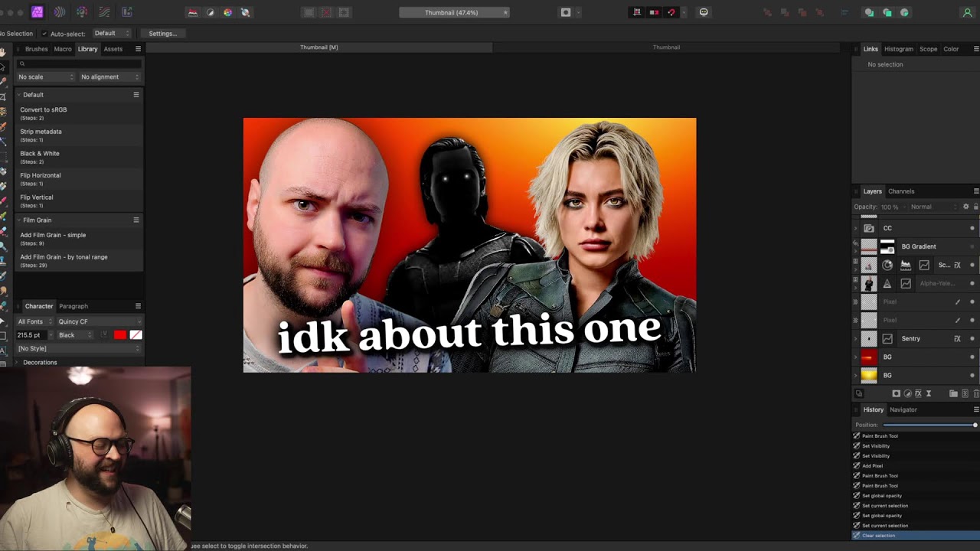Click Layer Effects fx icon below layers
The height and width of the screenshot is (551, 980).
918,393
